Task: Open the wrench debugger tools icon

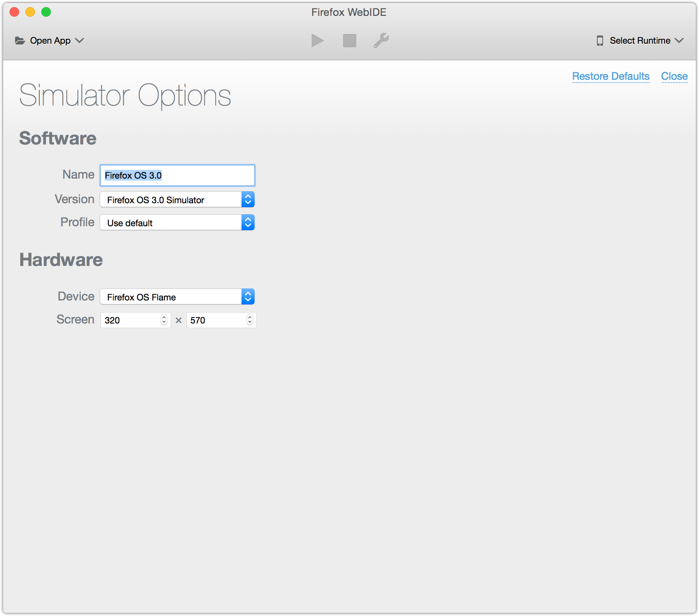Action: (381, 40)
